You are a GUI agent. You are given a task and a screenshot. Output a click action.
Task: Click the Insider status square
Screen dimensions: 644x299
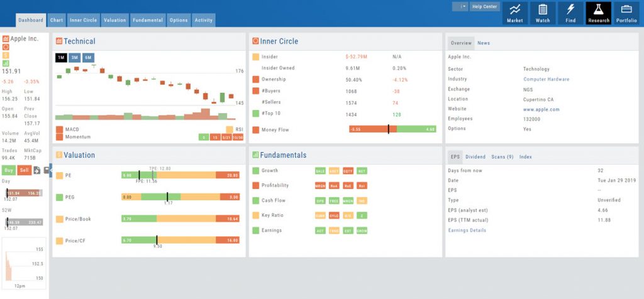(x=255, y=57)
